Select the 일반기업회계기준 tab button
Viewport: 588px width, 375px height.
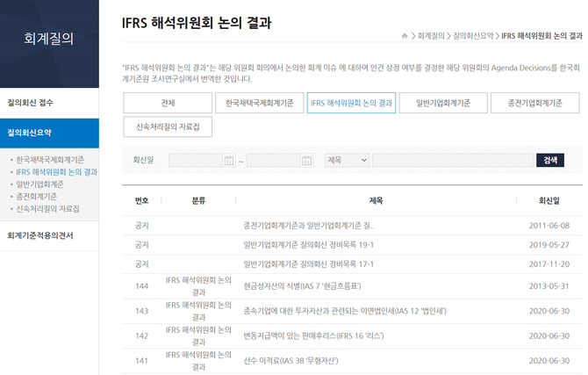pos(441,103)
